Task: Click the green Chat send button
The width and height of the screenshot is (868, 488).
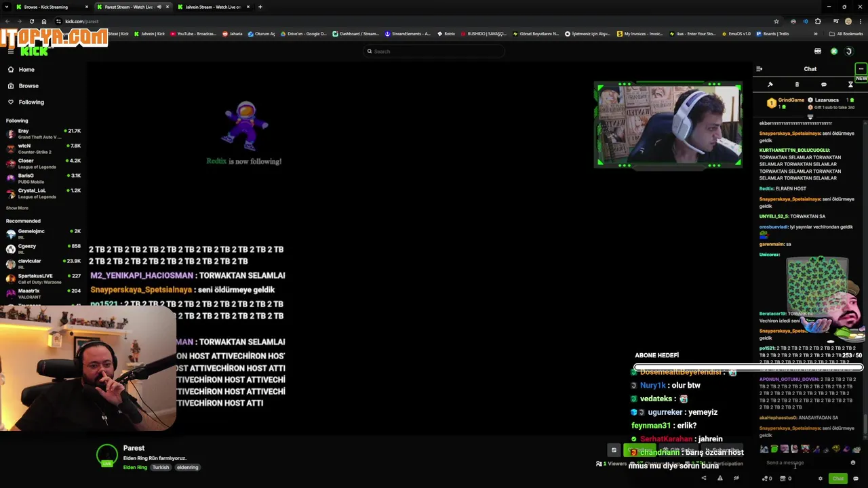Action: point(838,479)
